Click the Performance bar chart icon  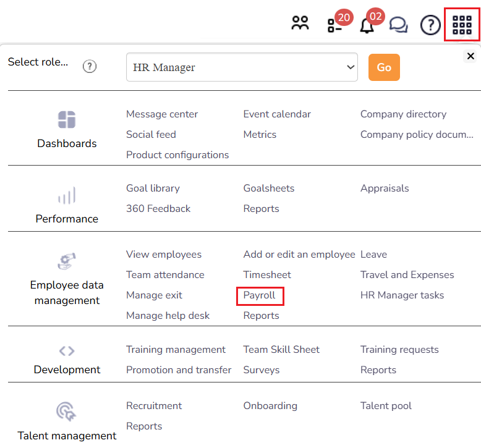(x=67, y=195)
